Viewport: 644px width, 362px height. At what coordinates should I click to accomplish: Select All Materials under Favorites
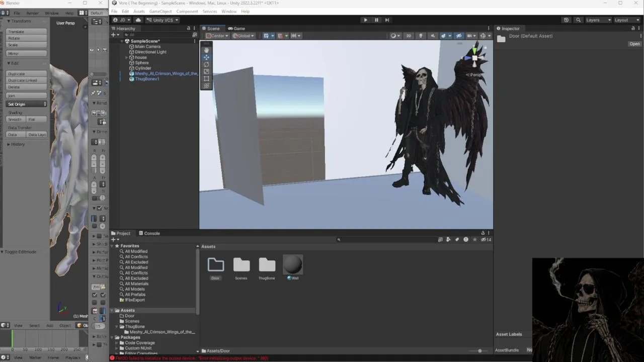pos(136,284)
